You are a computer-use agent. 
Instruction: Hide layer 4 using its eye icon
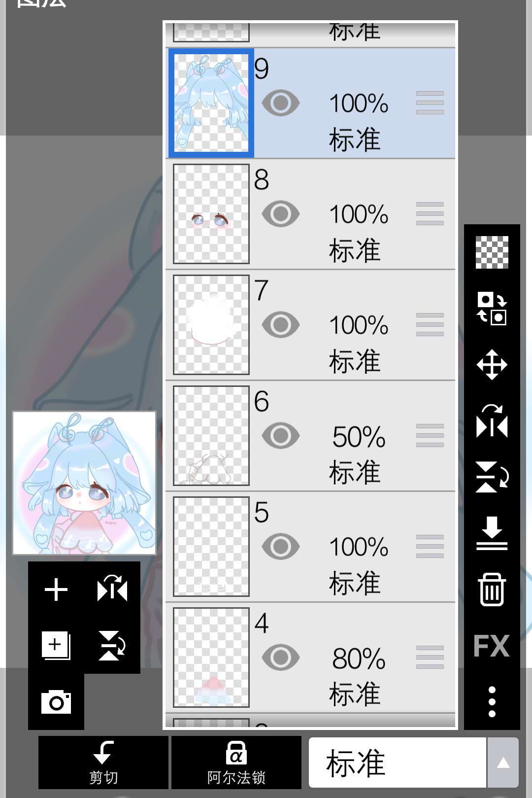click(x=281, y=658)
